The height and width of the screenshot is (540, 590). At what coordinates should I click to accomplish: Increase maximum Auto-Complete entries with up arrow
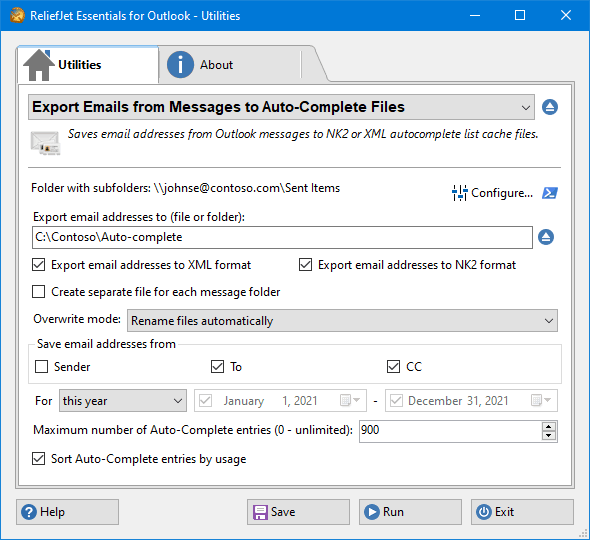click(x=549, y=427)
